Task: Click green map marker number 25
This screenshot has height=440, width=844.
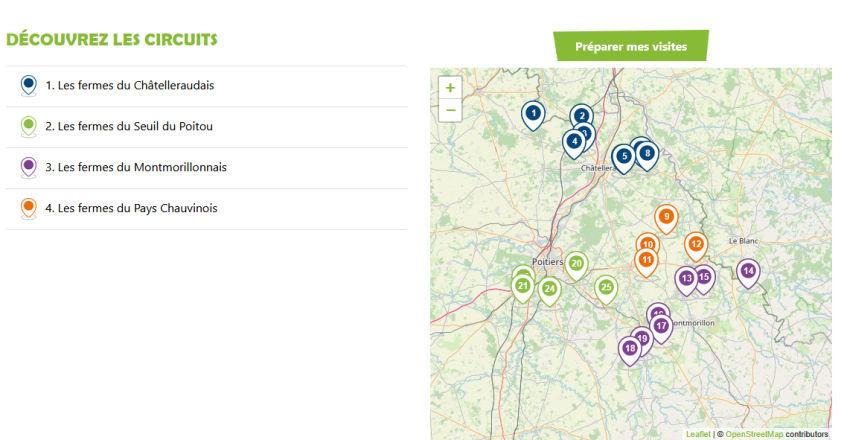Action: (x=605, y=287)
